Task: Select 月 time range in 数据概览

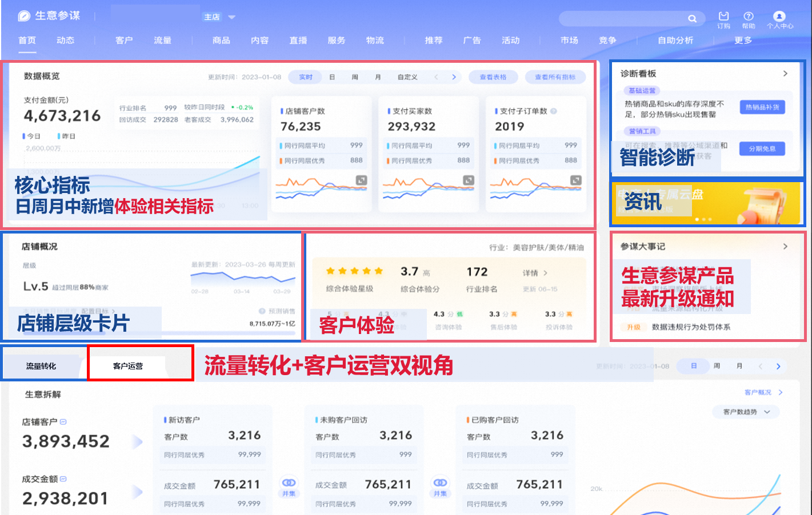Action: tap(378, 77)
